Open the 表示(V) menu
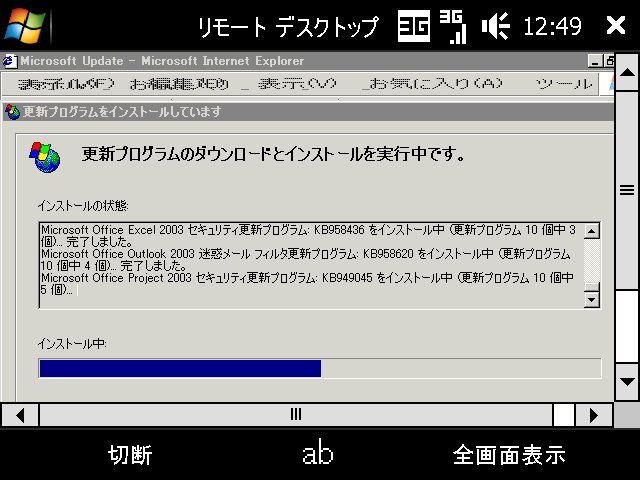The image size is (640, 480). click(297, 84)
